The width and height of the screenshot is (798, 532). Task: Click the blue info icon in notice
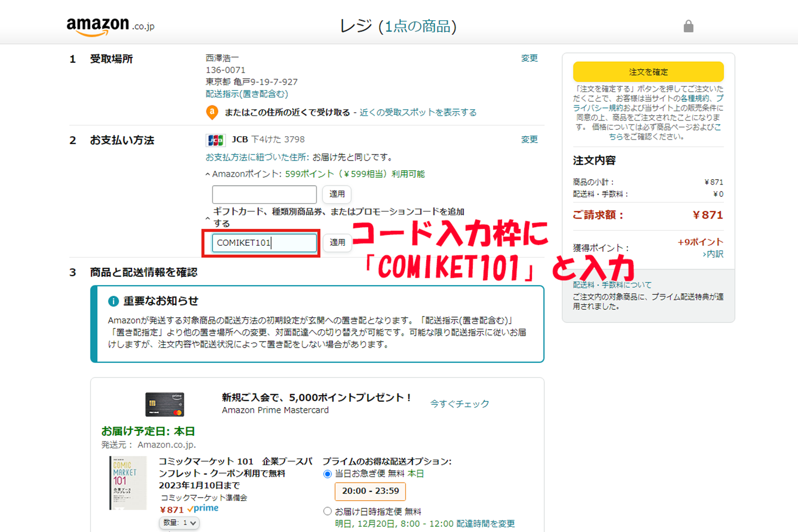coord(113,301)
